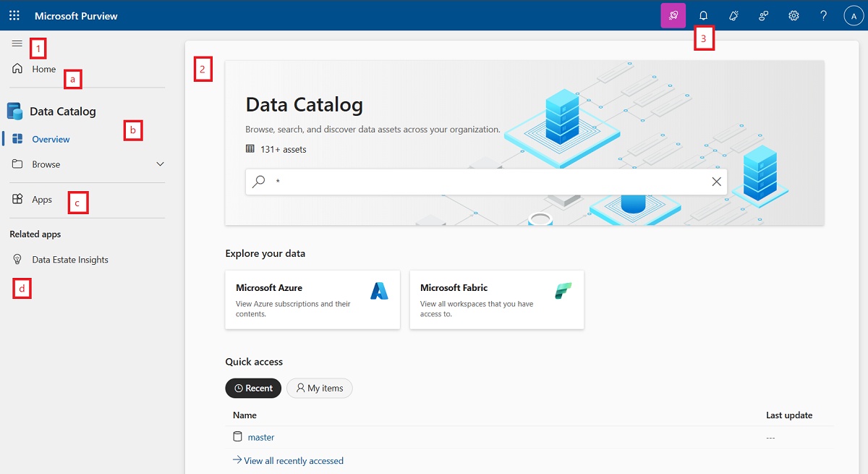Click the help question mark icon
The width and height of the screenshot is (868, 474).
tap(823, 15)
